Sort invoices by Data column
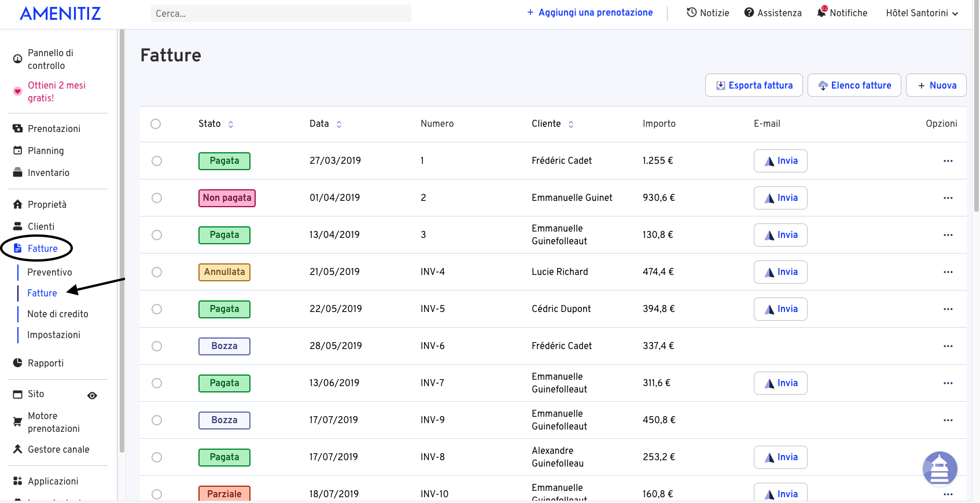This screenshot has height=503, width=980. tap(338, 124)
